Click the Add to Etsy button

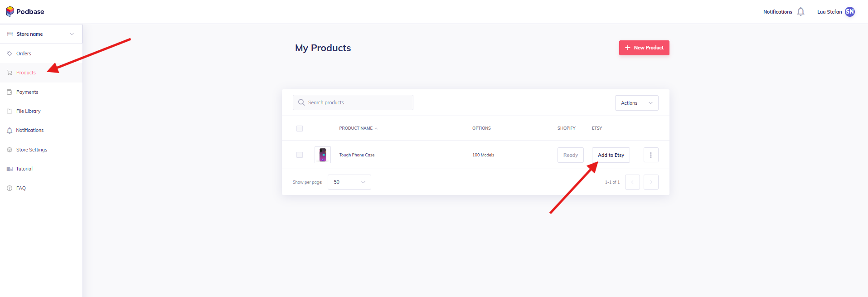[611, 155]
